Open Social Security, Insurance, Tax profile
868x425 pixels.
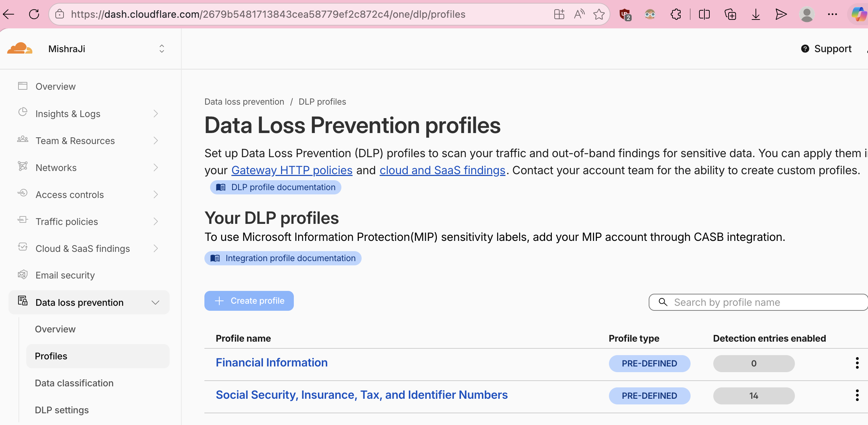click(x=362, y=395)
